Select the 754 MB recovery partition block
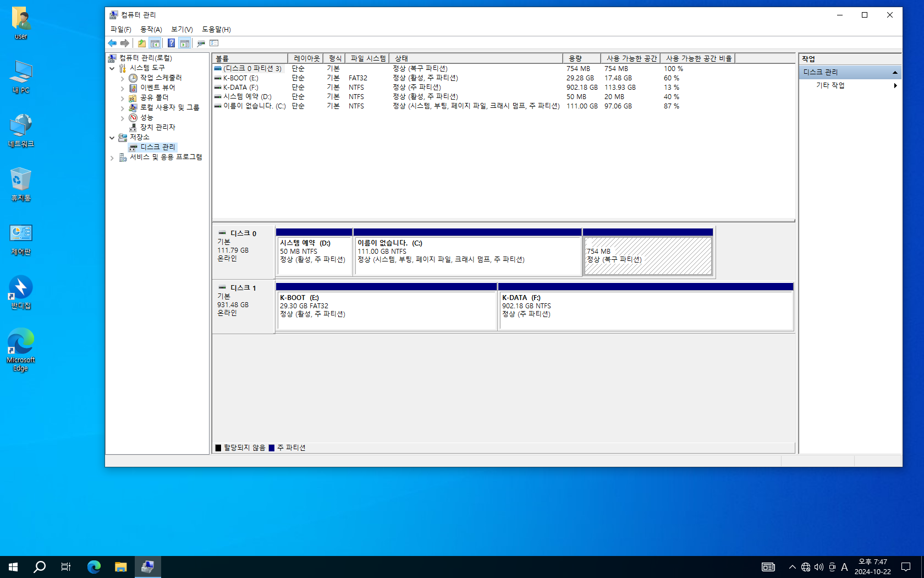This screenshot has height=578, width=924. click(x=648, y=252)
